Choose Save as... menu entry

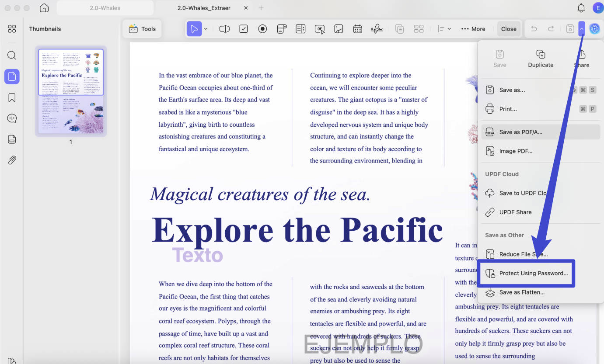pos(541,90)
